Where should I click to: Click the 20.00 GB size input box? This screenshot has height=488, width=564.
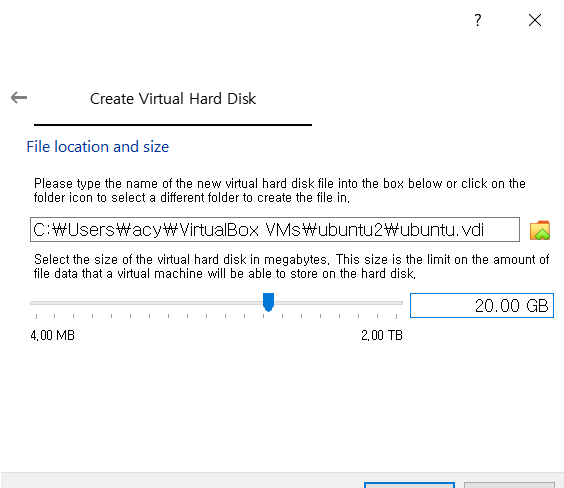click(482, 306)
